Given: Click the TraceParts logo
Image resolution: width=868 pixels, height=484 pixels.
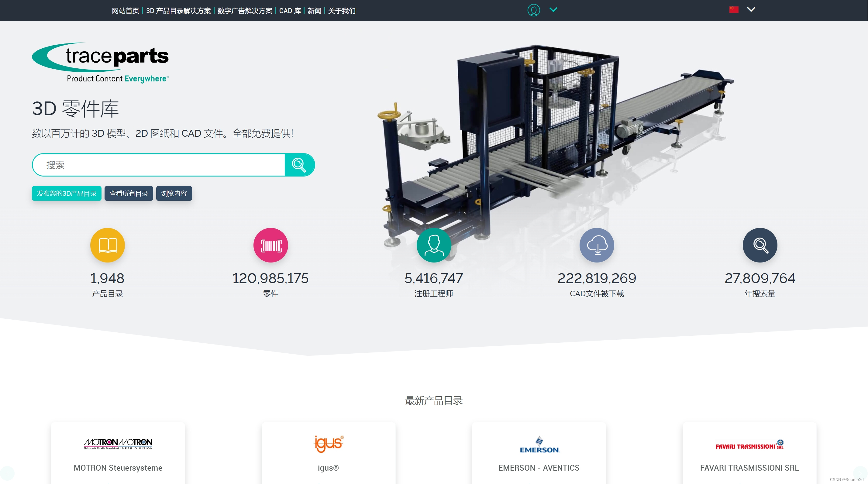Looking at the screenshot, I should click(x=100, y=62).
